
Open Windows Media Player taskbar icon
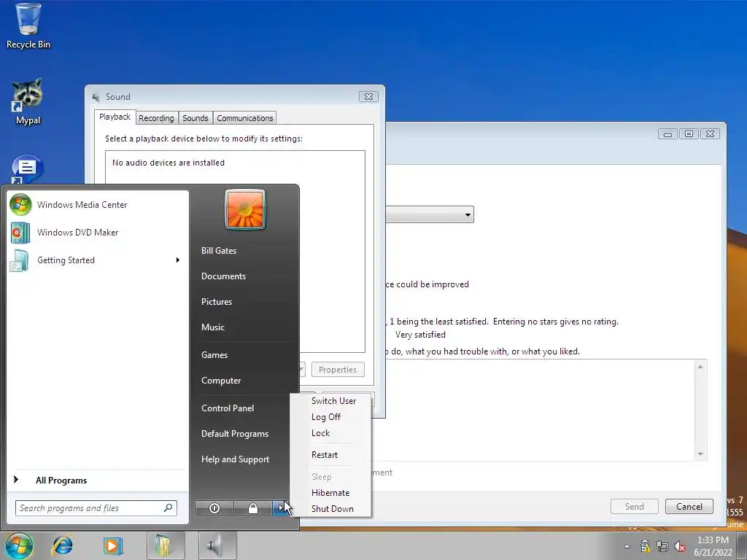pyautogui.click(x=113, y=545)
